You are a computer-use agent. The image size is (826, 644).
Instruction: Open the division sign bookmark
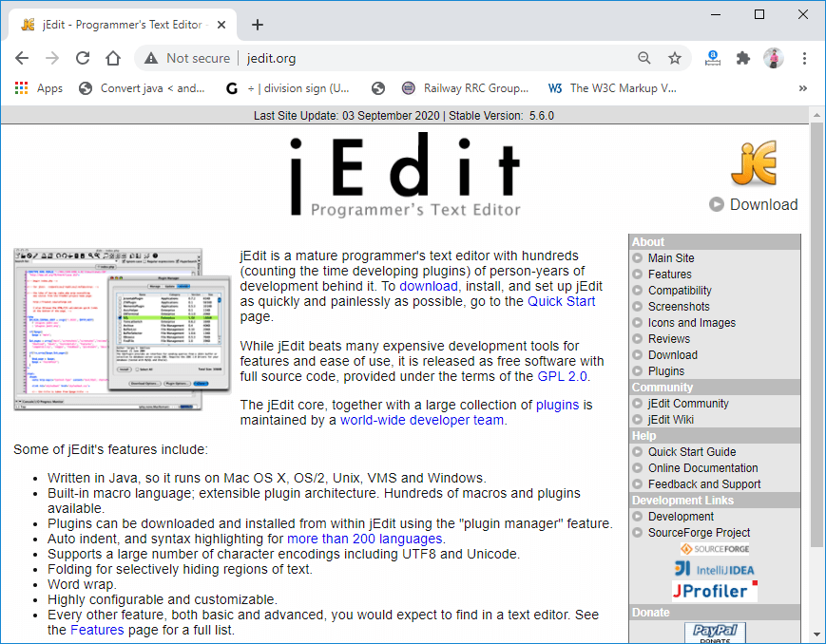click(x=287, y=88)
